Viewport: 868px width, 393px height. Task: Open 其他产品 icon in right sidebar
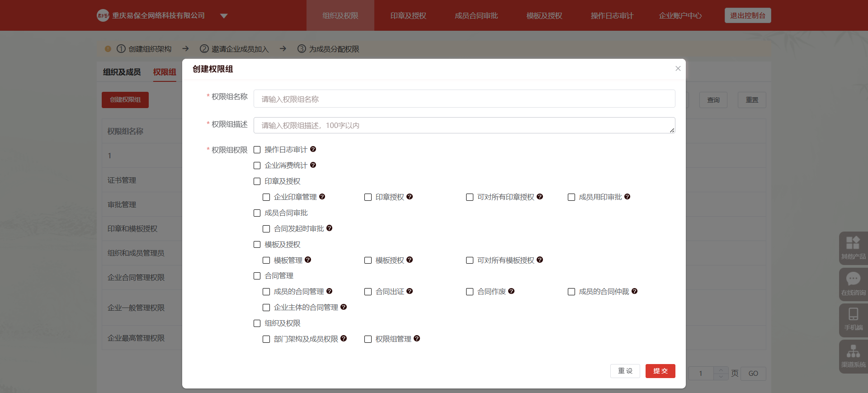coord(853,247)
